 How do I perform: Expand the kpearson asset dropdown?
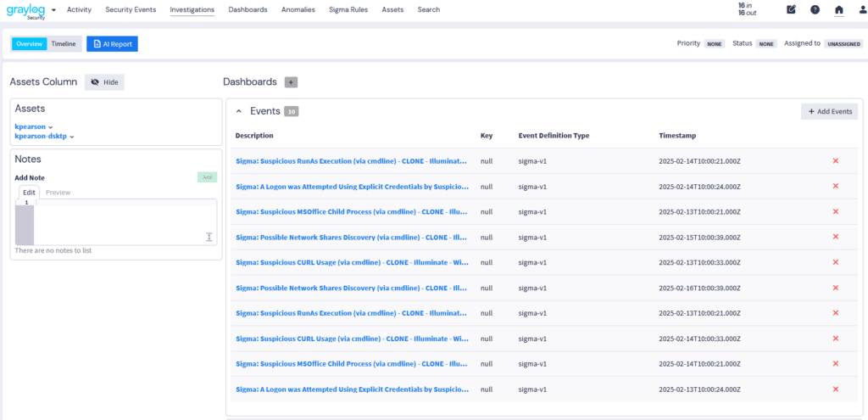click(34, 126)
